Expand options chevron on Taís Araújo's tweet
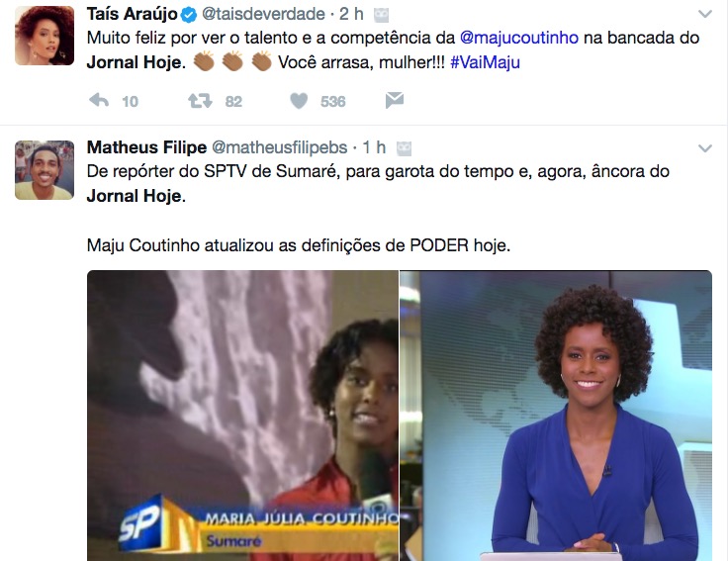 click(x=705, y=15)
